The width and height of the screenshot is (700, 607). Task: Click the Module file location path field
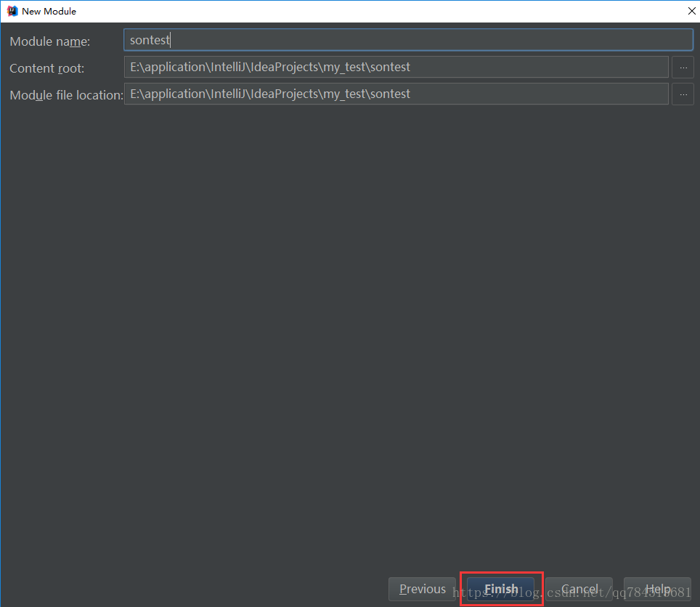pos(396,94)
